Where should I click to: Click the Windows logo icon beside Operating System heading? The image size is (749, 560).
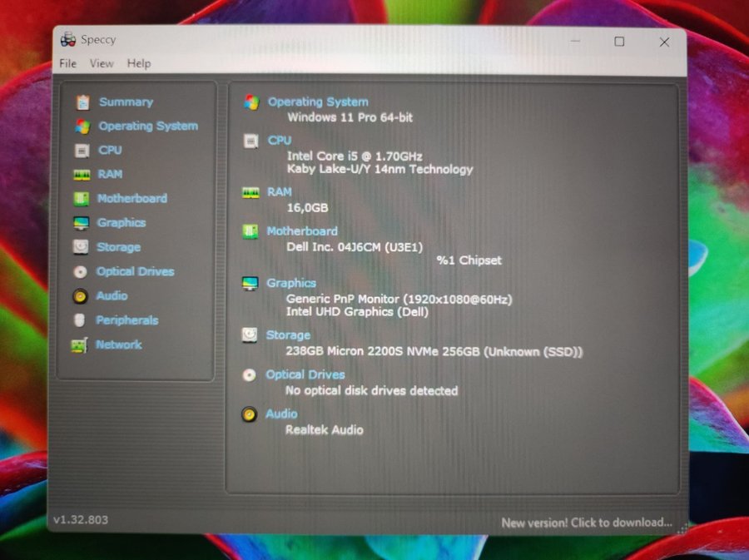[x=251, y=102]
